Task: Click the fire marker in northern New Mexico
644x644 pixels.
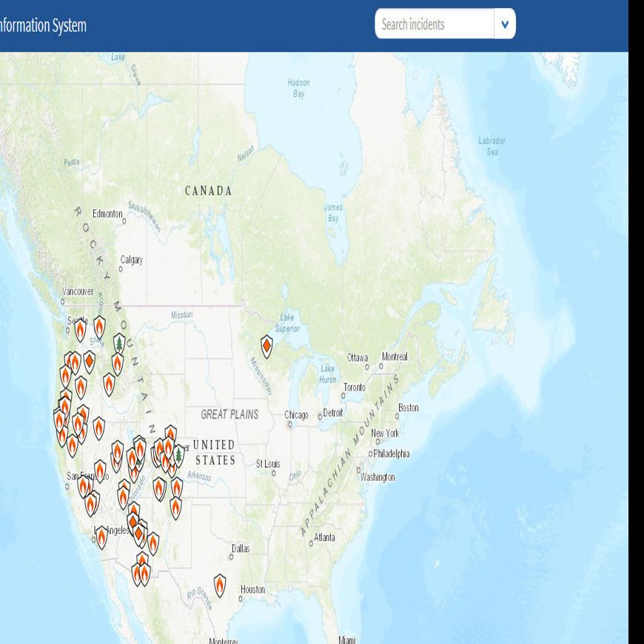Action: (176, 507)
